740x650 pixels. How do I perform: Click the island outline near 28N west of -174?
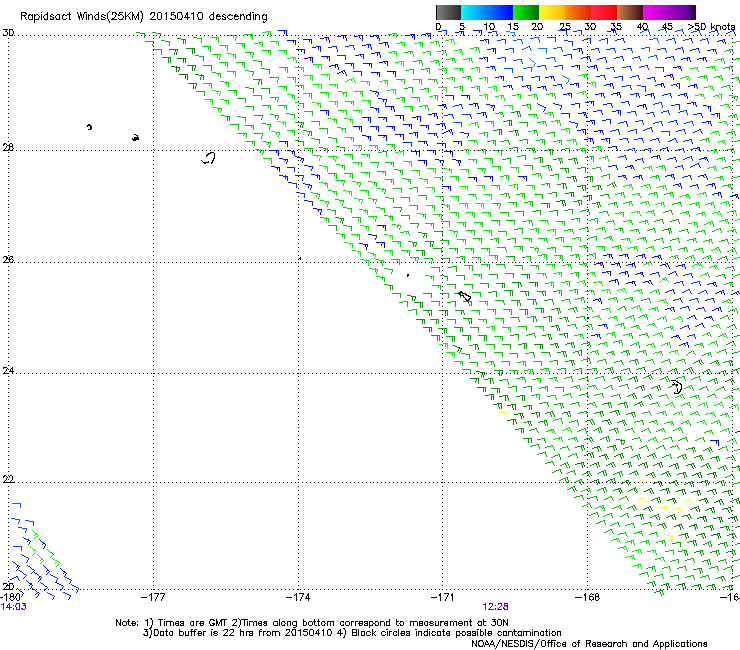[x=209, y=158]
